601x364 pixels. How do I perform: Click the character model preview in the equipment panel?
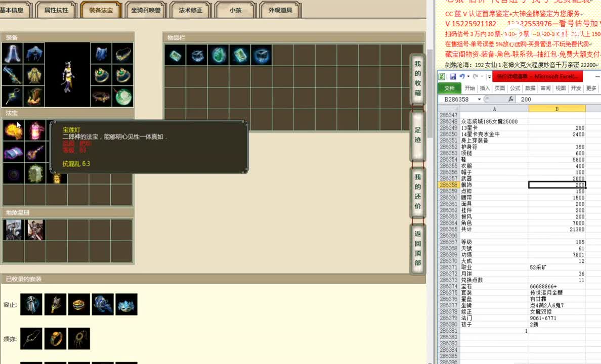[x=67, y=75]
